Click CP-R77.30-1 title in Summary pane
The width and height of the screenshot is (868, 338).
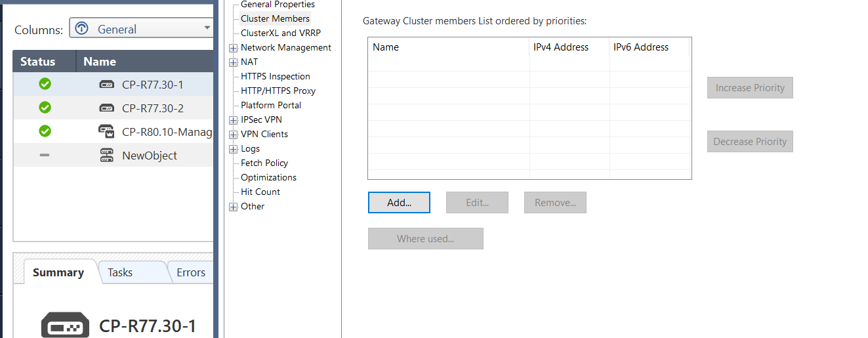(148, 326)
